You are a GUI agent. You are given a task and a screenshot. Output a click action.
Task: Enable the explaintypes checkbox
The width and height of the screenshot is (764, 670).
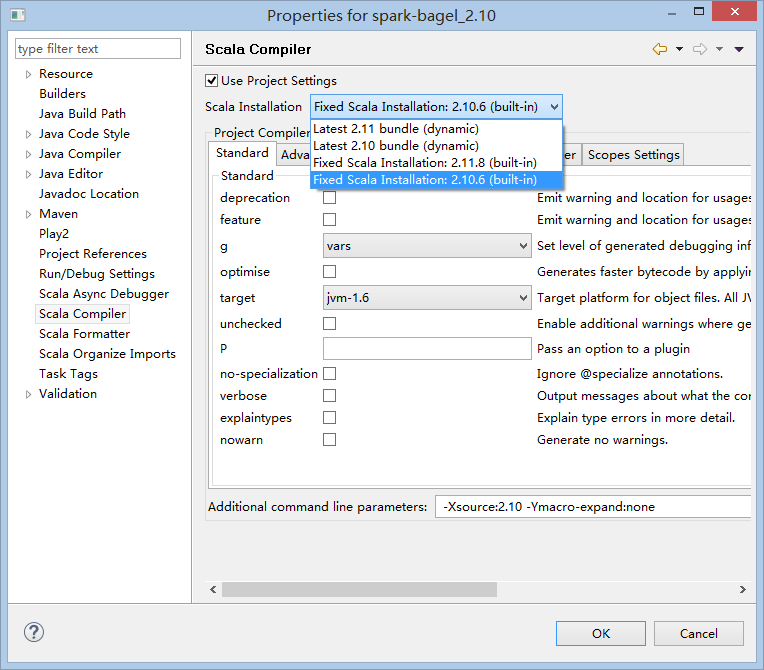click(x=329, y=418)
